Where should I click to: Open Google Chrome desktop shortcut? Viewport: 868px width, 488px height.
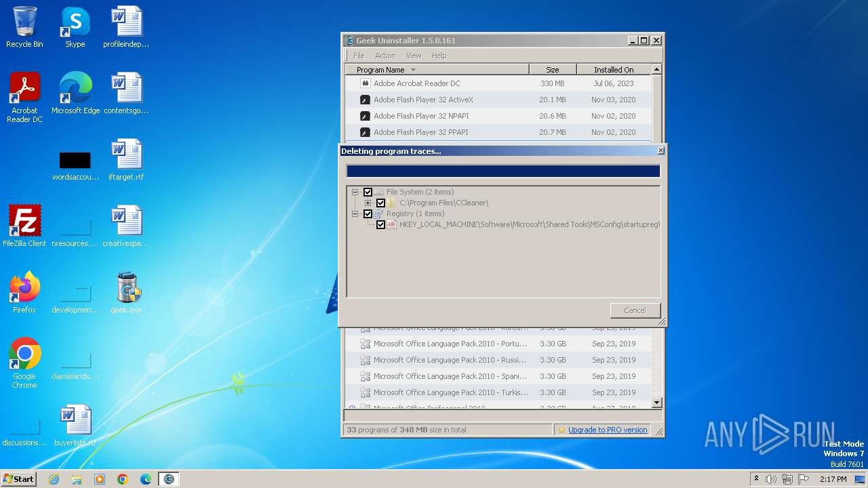[x=24, y=354]
